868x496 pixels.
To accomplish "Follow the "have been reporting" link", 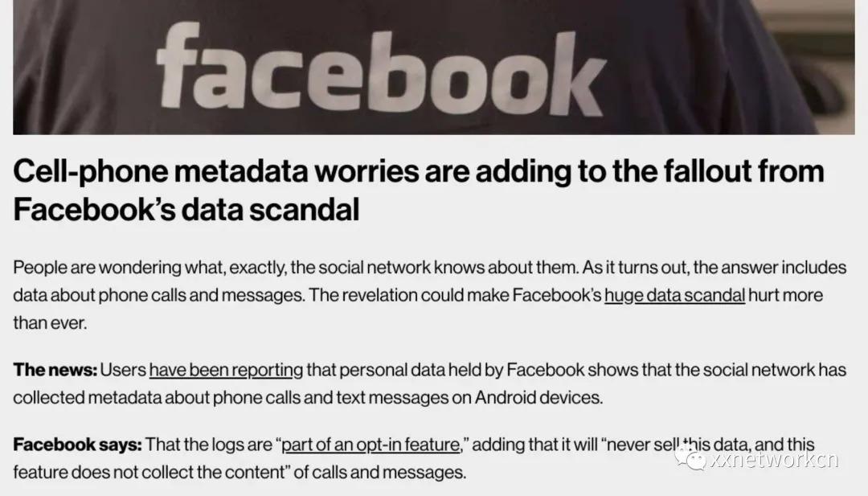I will click(x=226, y=370).
